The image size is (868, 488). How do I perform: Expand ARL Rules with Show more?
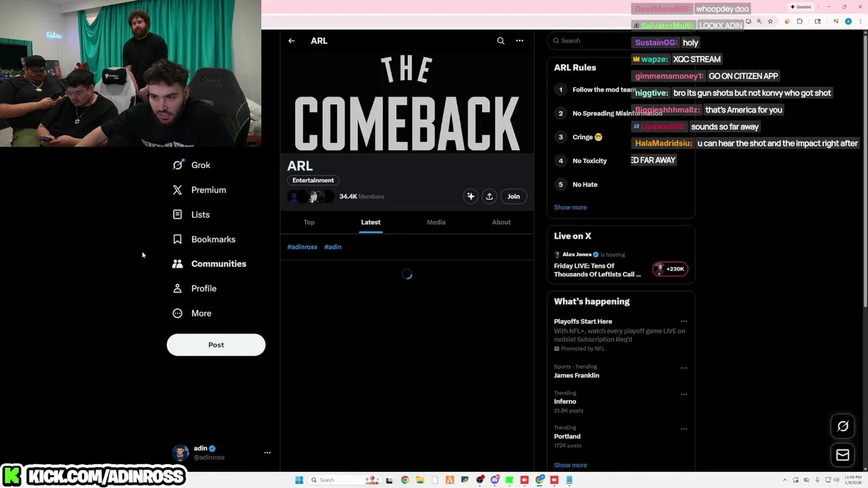pos(570,207)
